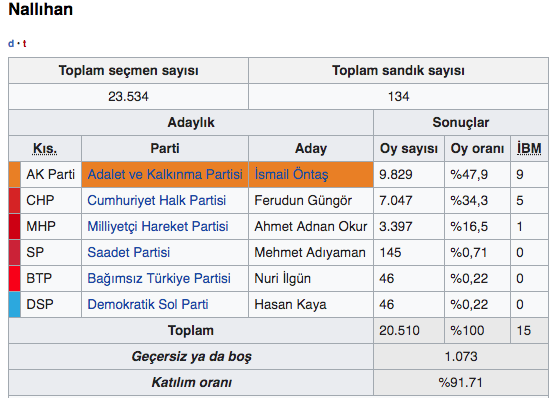Click the 'AK Parti' abbreviation cell
Screen dimensions: 551x398
tap(51, 174)
